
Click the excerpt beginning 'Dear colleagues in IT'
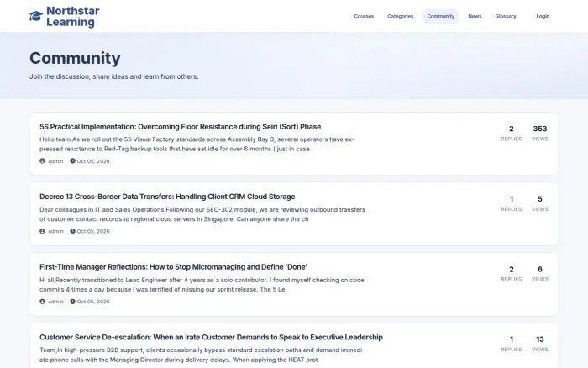click(202, 214)
